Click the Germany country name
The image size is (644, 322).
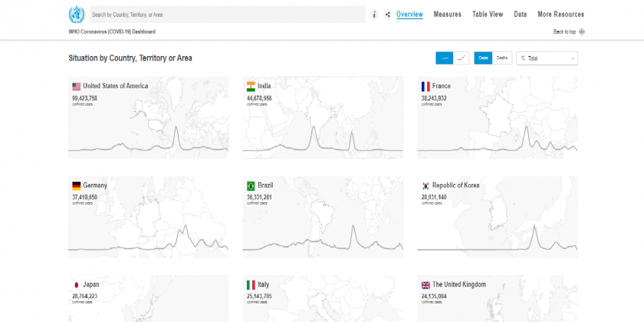pyautogui.click(x=94, y=186)
